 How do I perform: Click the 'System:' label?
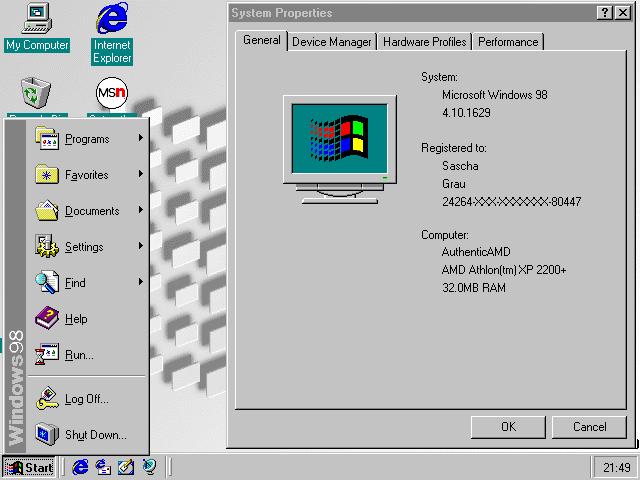[x=440, y=77]
